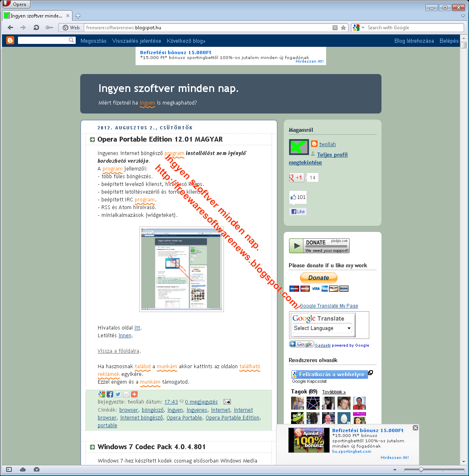Click the vertical scrollbar thumb
Image resolution: width=469 pixels, height=476 pixels.
point(463,45)
